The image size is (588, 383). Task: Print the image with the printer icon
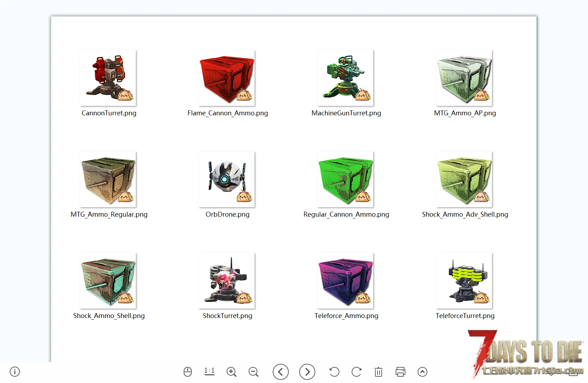(x=400, y=372)
